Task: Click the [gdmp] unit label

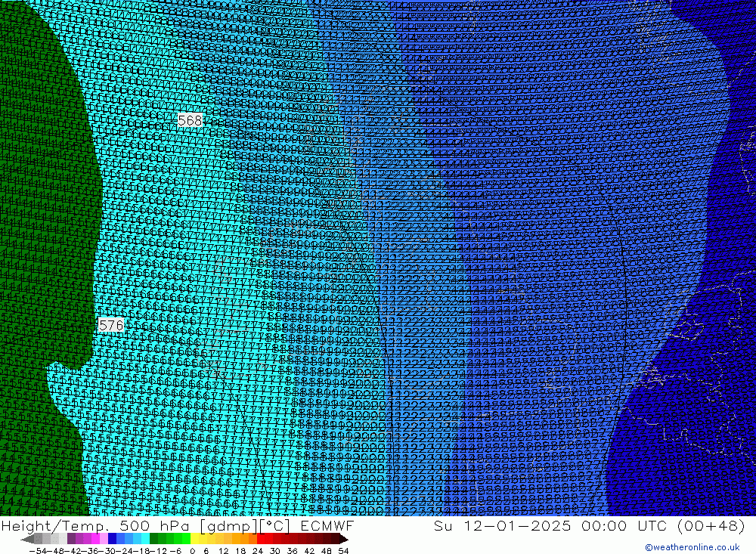Action: pos(230,525)
